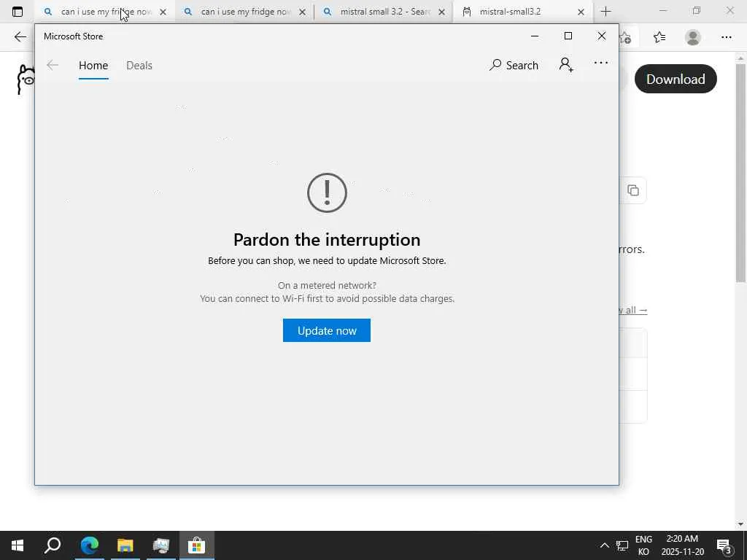Add page to favorites star-plus icon
This screenshot has height=560, width=747.
click(x=625, y=38)
